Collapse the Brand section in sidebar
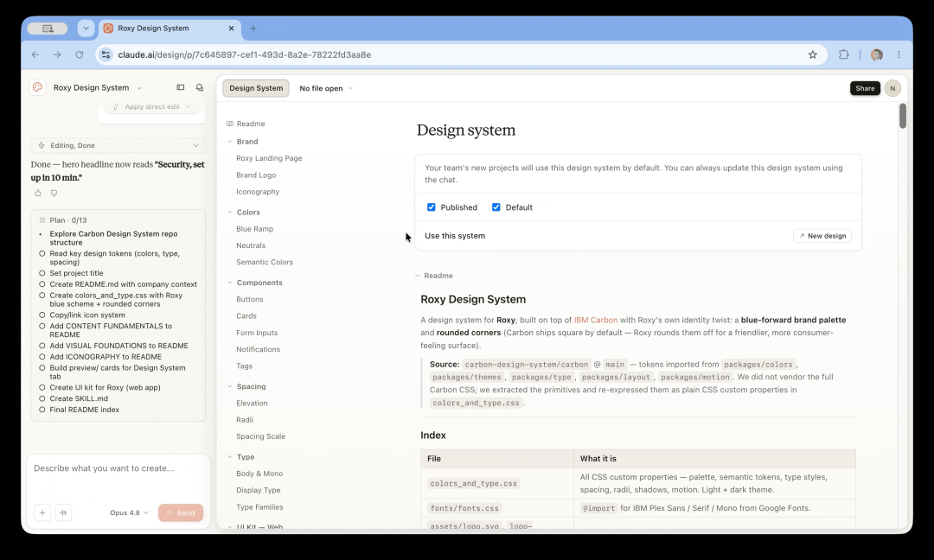This screenshot has height=560, width=934. (230, 142)
